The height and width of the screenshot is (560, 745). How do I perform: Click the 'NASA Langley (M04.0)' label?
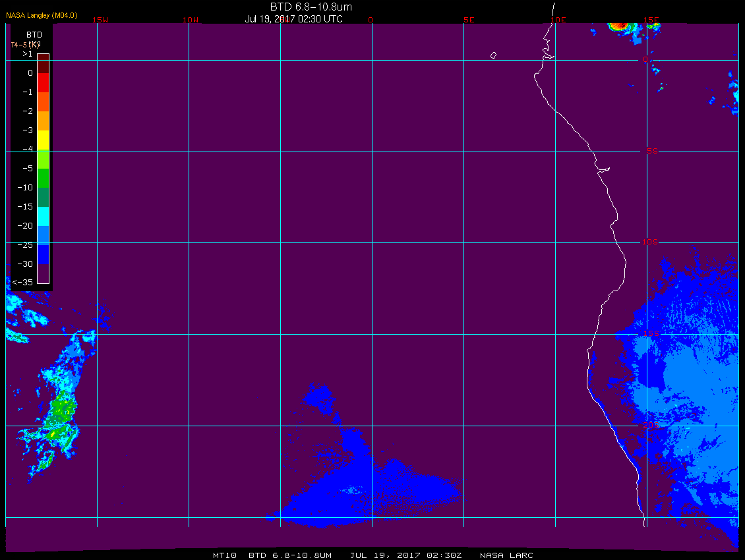click(42, 15)
